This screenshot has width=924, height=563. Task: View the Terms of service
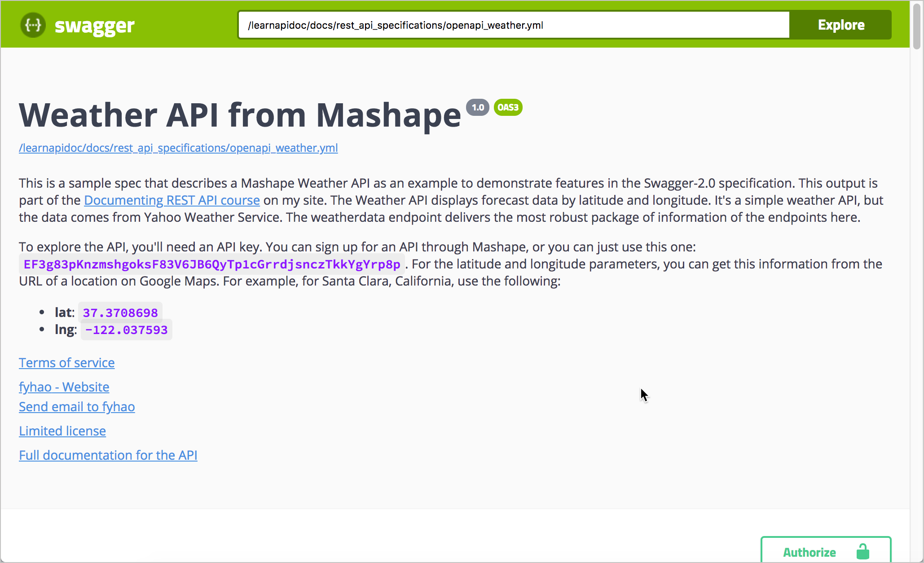pyautogui.click(x=66, y=363)
